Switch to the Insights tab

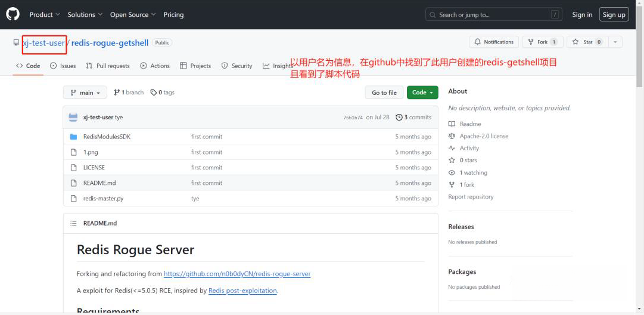click(x=278, y=66)
